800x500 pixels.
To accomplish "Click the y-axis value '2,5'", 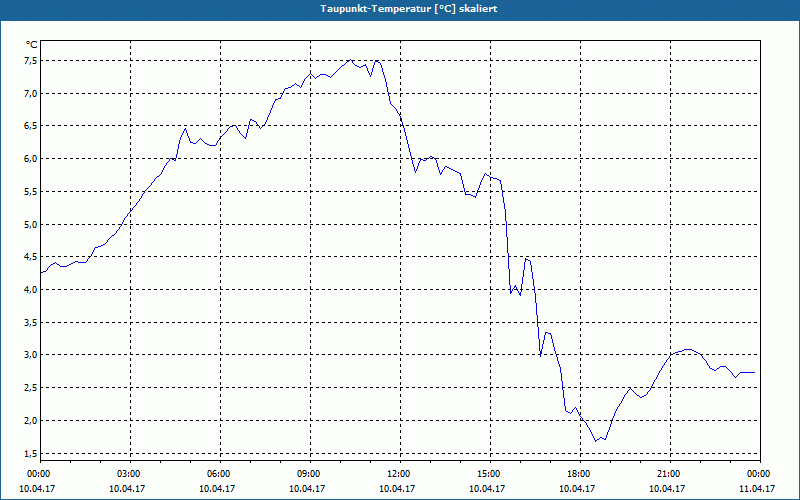I will (31, 388).
